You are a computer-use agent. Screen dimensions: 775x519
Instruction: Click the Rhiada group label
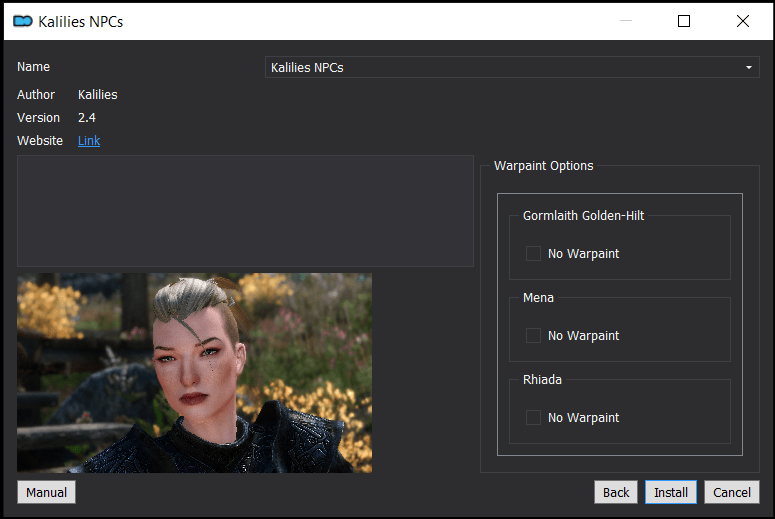click(x=542, y=380)
